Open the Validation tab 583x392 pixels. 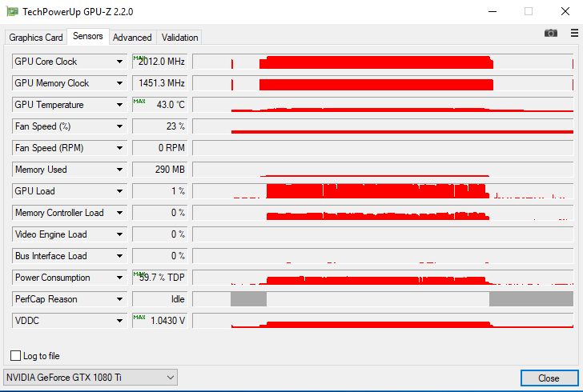(179, 38)
